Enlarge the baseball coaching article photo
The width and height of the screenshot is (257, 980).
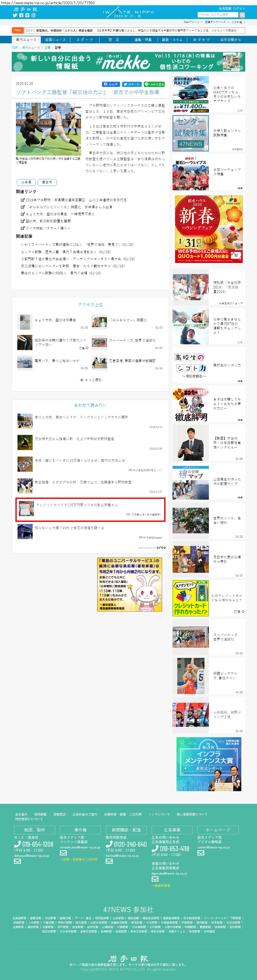coord(48,129)
